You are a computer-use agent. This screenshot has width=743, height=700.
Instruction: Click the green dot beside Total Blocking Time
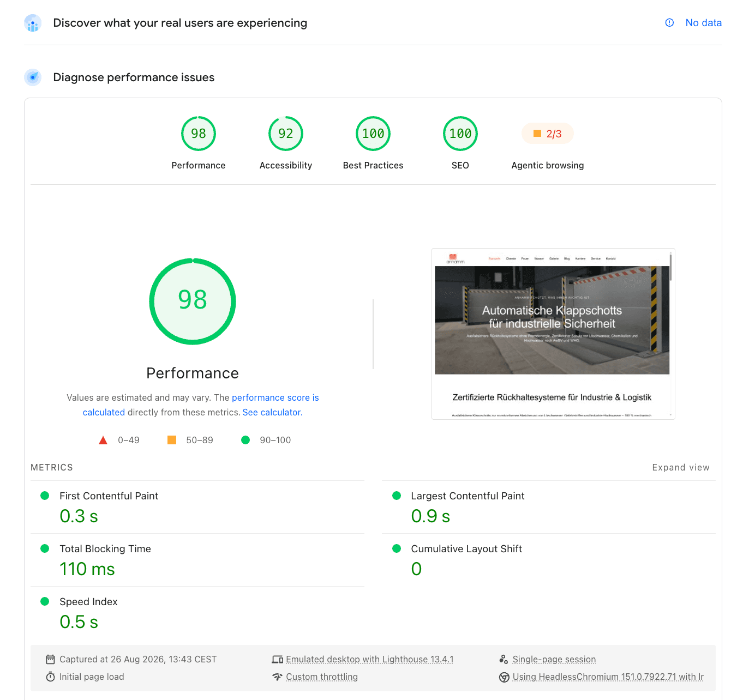point(45,548)
